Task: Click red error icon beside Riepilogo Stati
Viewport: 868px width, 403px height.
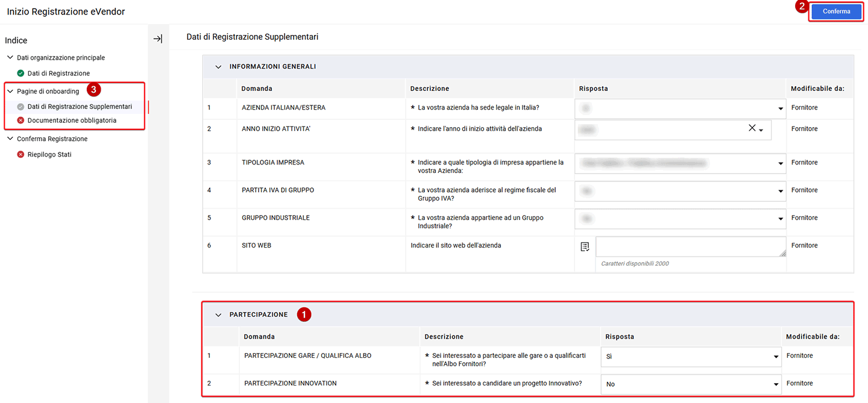Action: point(21,155)
